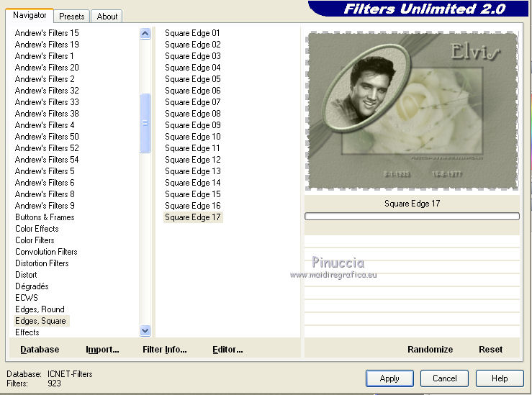This screenshot has height=395, width=532.
Task: Click the Import... button
Action: [102, 349]
